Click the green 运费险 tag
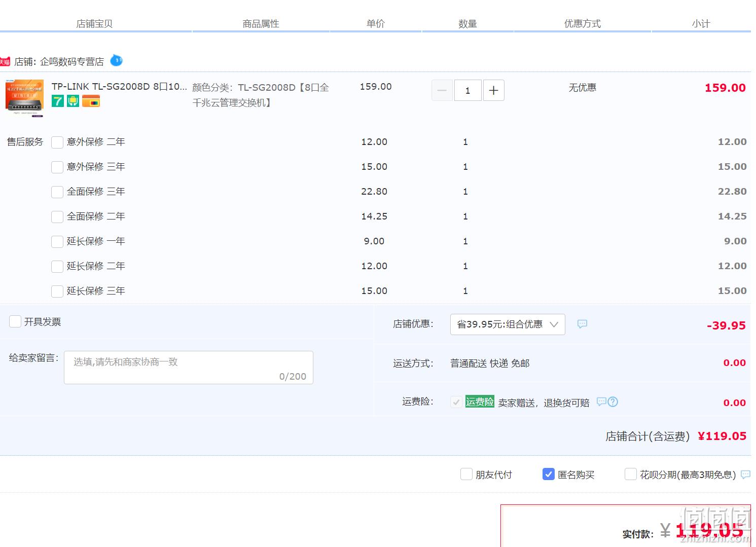 click(x=480, y=402)
